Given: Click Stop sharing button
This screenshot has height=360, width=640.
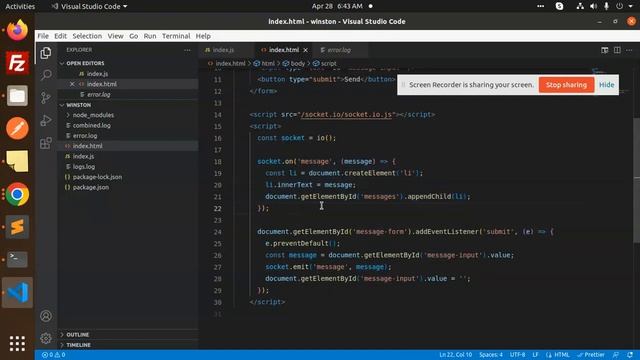Looking at the screenshot, I should (566, 85).
